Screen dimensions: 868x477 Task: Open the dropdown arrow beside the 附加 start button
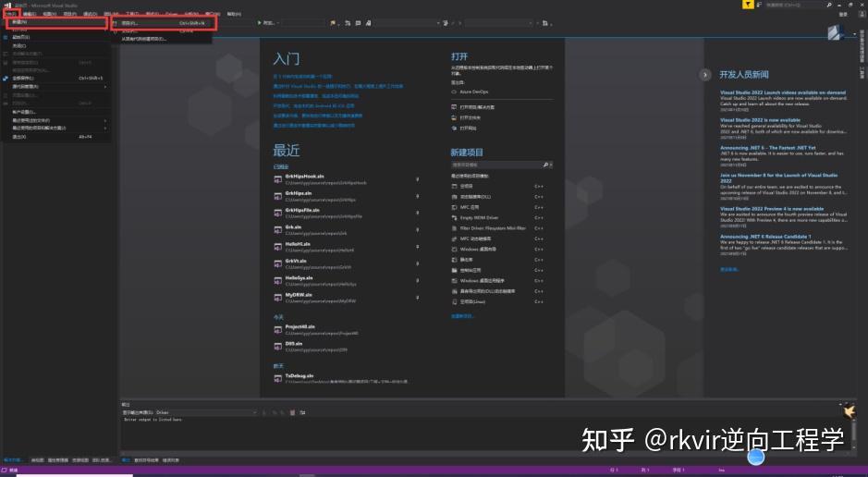pyautogui.click(x=278, y=23)
